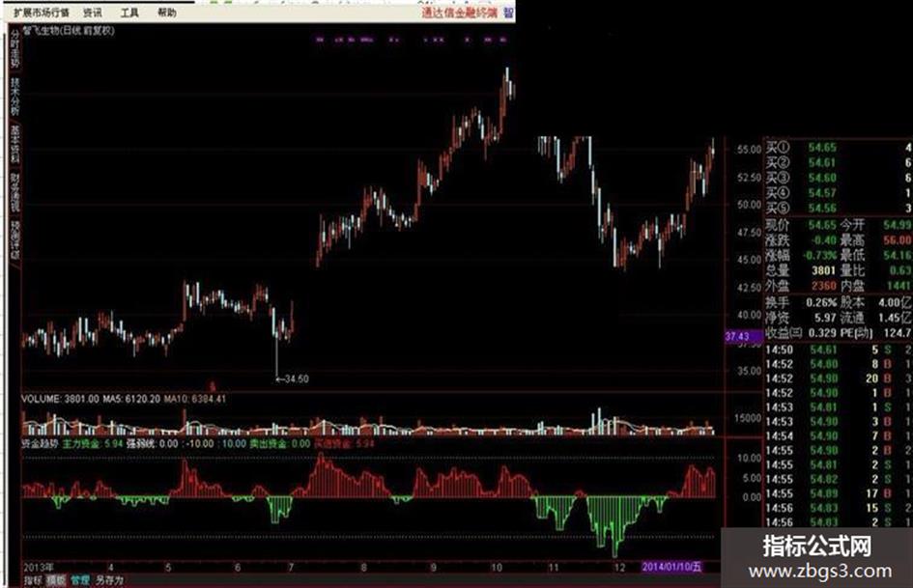Click the 涨幅 -0.73% value
The width and height of the screenshot is (913, 588).
[820, 256]
